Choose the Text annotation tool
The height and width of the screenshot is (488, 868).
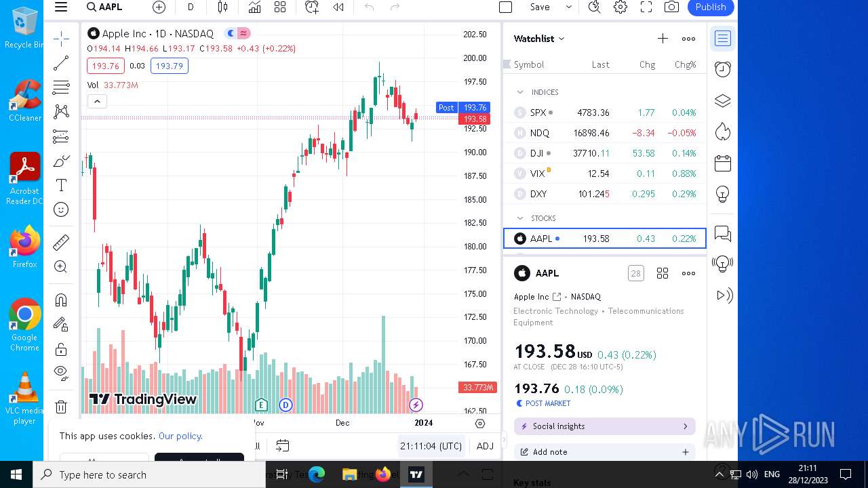click(61, 185)
